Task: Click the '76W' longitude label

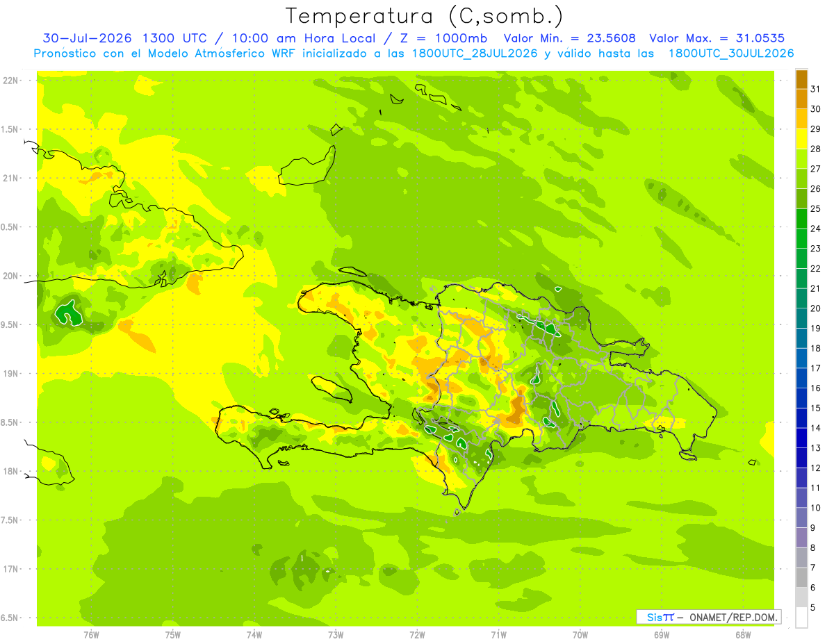Action: pyautogui.click(x=91, y=635)
